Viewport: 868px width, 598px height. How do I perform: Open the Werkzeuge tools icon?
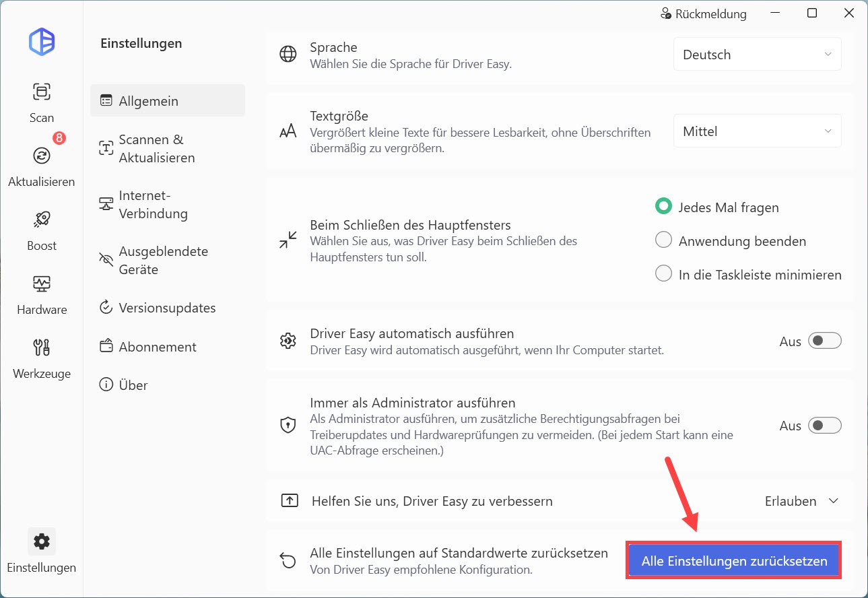[x=42, y=347]
